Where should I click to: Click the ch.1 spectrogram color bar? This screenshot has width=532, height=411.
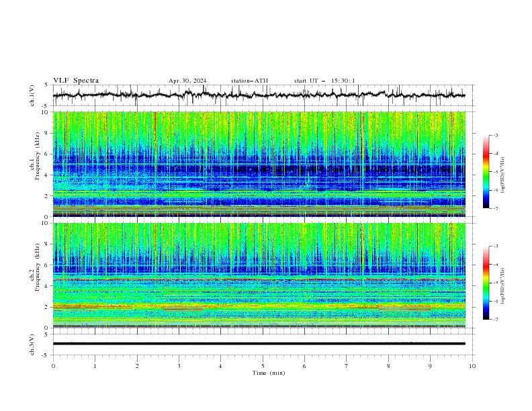coord(486,171)
